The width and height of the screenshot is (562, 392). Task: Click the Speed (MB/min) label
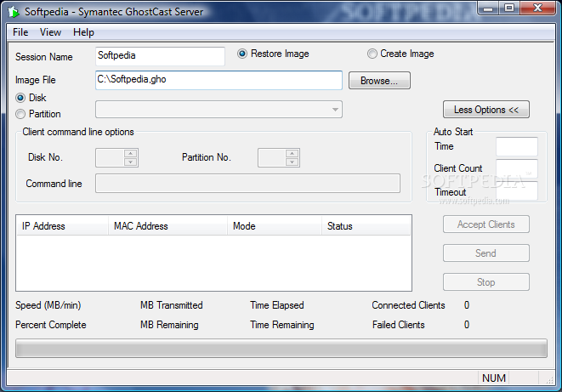(x=48, y=305)
